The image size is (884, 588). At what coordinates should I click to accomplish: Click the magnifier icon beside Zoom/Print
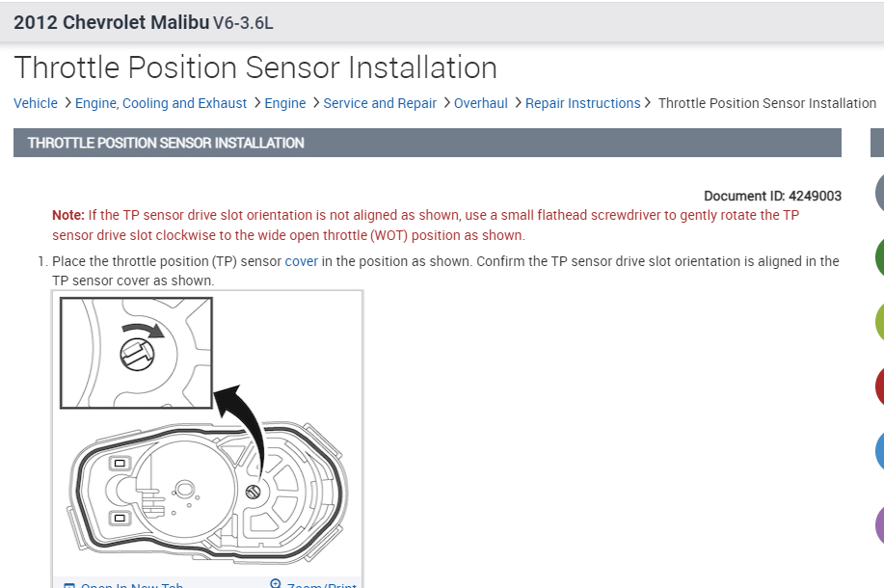click(x=276, y=584)
